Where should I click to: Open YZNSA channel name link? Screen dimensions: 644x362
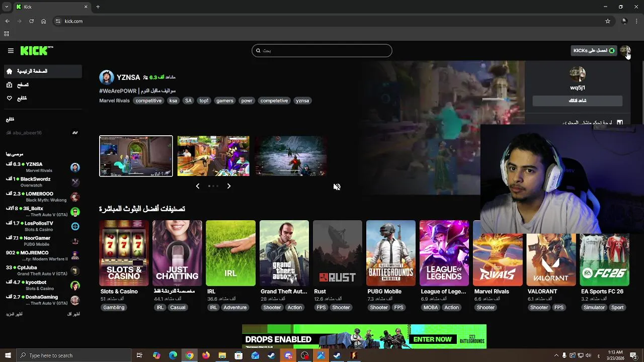(x=128, y=77)
